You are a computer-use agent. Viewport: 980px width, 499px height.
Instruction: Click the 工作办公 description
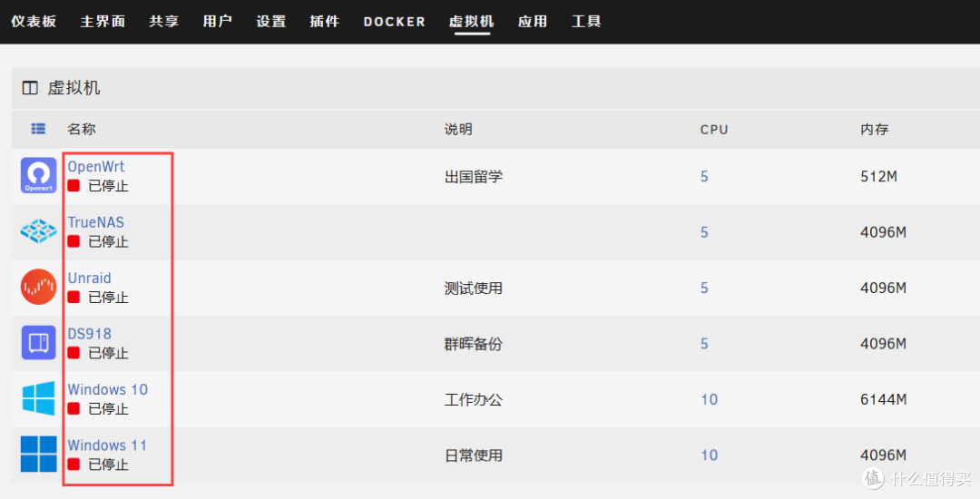coord(473,400)
